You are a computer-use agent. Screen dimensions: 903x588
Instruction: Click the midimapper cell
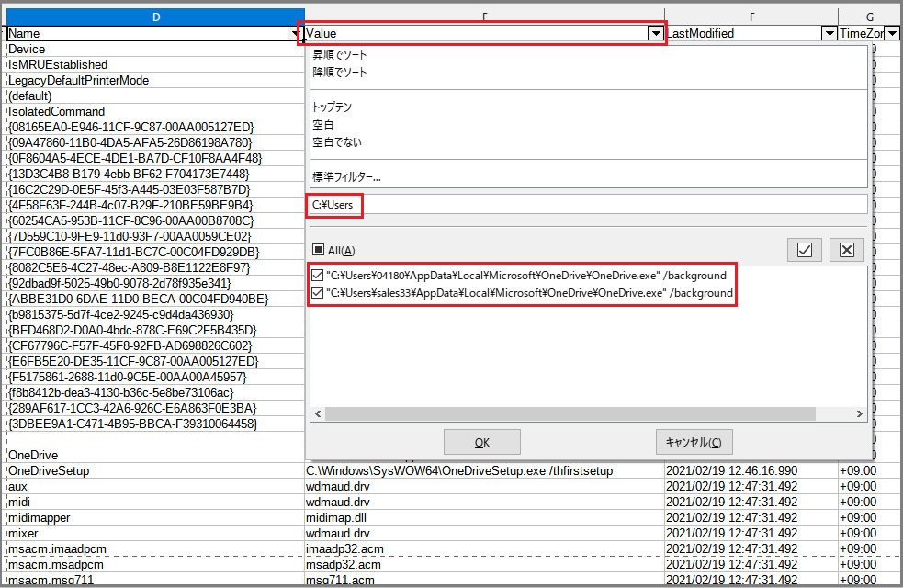[155, 518]
